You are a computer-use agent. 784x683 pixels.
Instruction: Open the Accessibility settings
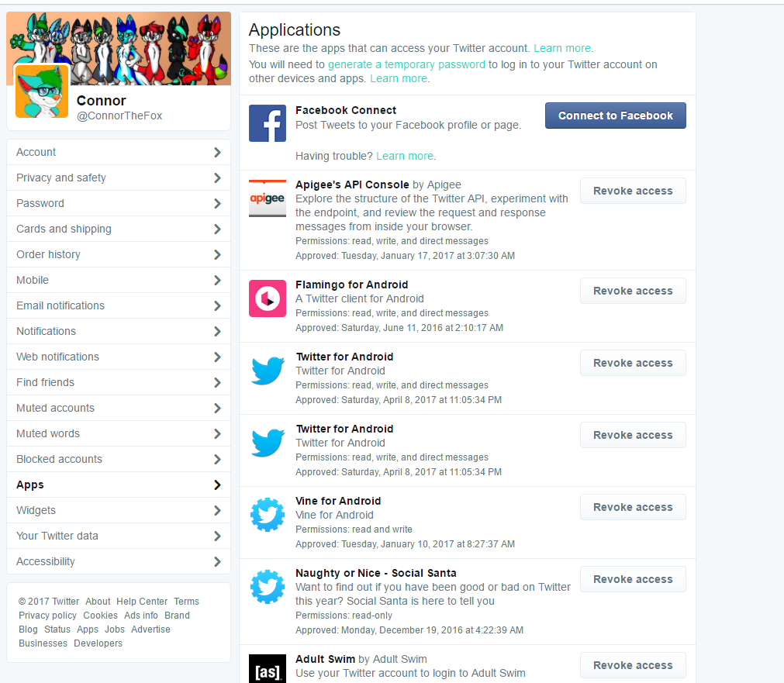tap(119, 561)
